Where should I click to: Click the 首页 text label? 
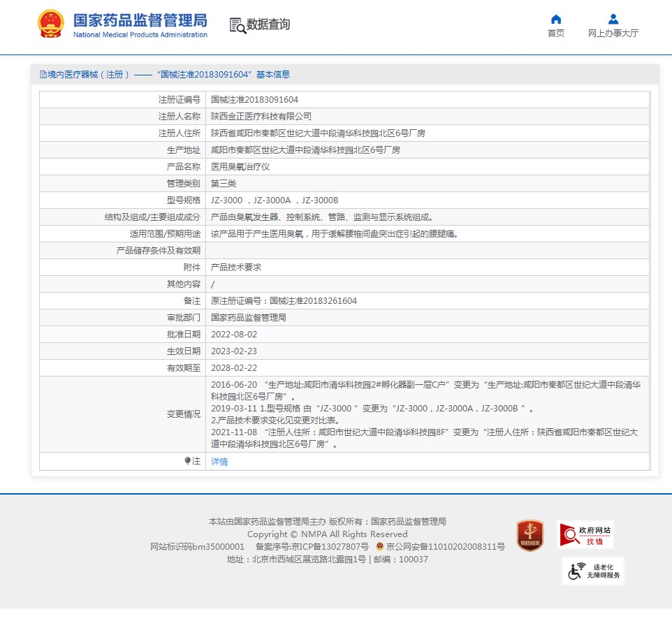pos(556,33)
